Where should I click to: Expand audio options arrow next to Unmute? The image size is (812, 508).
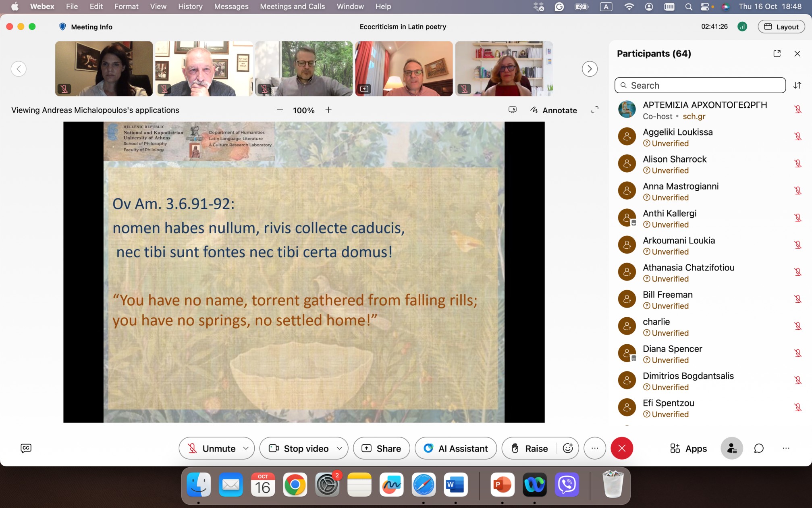pos(246,448)
